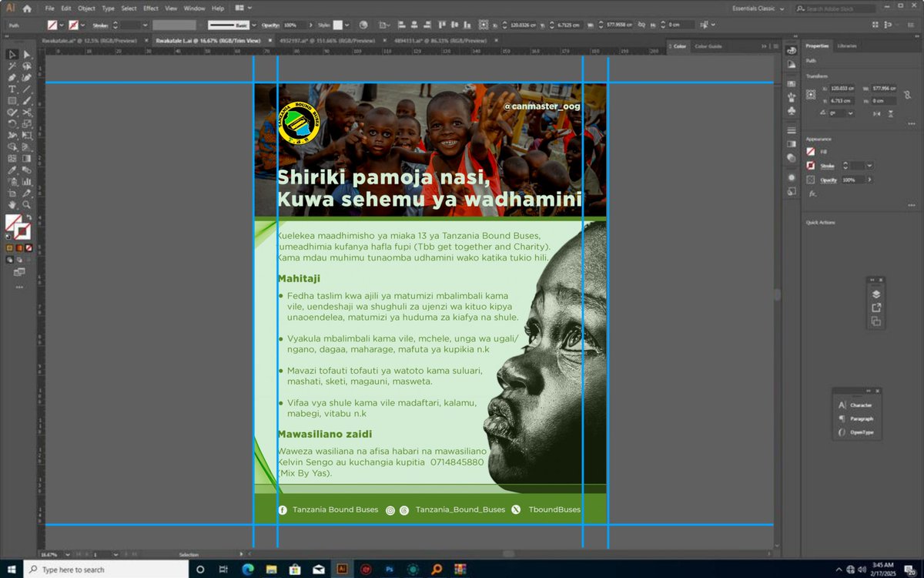Open the Brushes panel icon in dock
The image size is (924, 578).
pyautogui.click(x=792, y=97)
